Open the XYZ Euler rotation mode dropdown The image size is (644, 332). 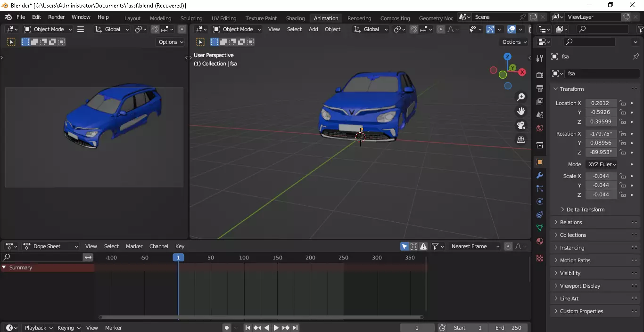[x=602, y=164]
